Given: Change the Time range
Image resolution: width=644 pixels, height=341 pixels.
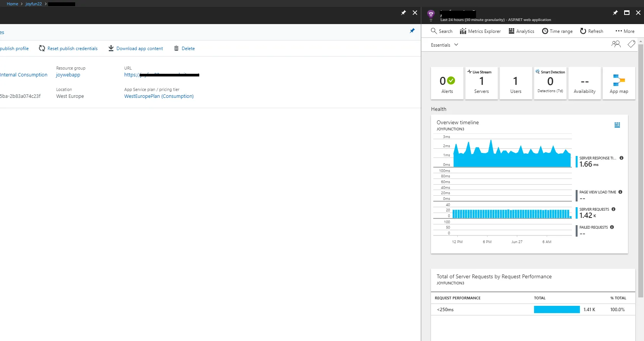Looking at the screenshot, I should point(557,31).
